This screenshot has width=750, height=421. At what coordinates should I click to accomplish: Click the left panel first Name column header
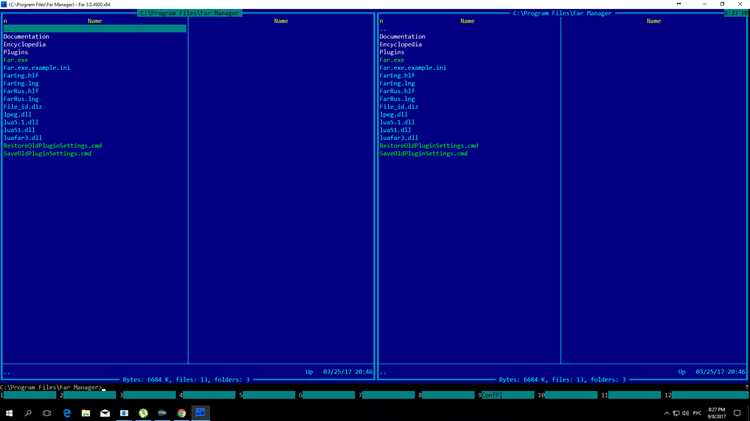[x=95, y=21]
